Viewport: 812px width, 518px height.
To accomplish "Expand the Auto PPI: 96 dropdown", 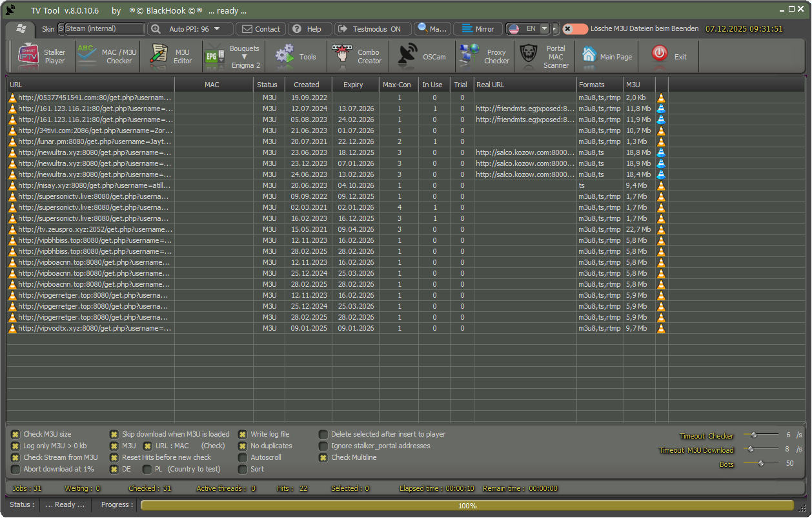I will point(217,29).
